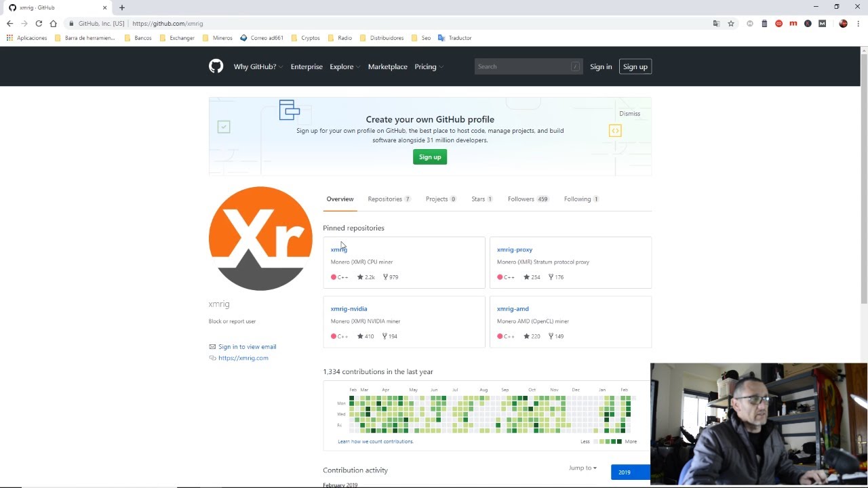
Task: Click xmrig-proxy star count 254
Action: (x=532, y=277)
